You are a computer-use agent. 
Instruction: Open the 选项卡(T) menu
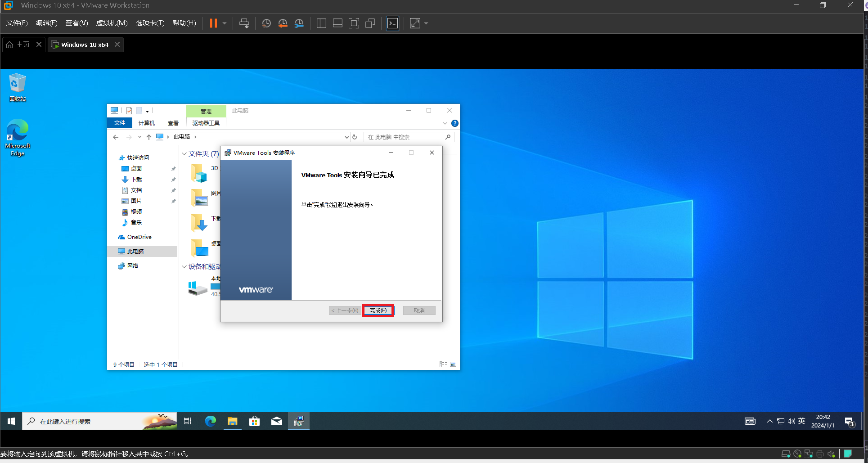(x=150, y=23)
